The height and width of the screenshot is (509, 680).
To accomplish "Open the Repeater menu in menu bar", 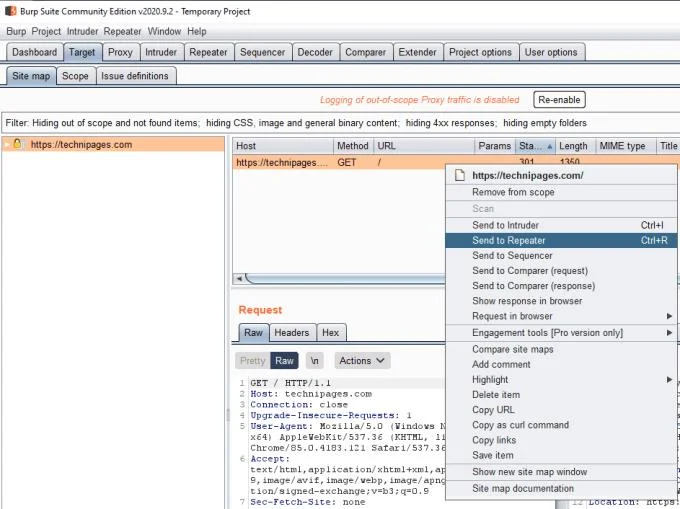I will 122,31.
